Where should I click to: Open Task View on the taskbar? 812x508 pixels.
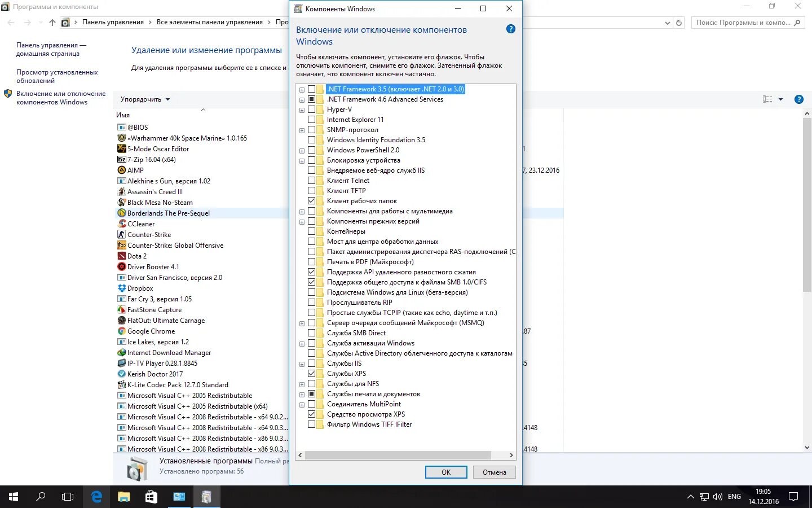coord(68,497)
